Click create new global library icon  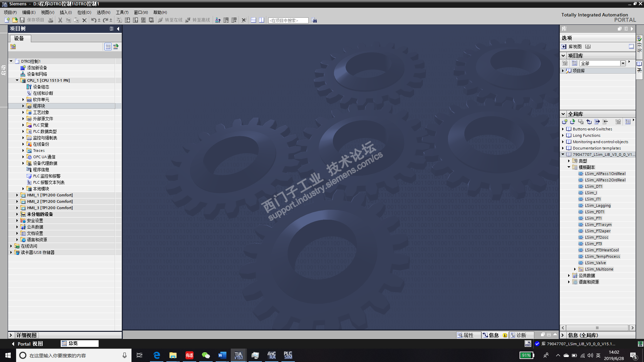point(565,122)
